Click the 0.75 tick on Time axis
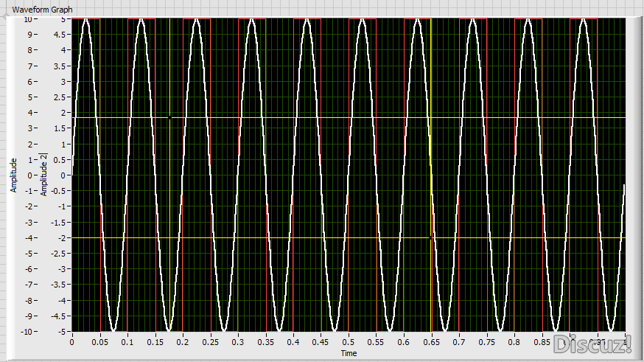 [487, 342]
